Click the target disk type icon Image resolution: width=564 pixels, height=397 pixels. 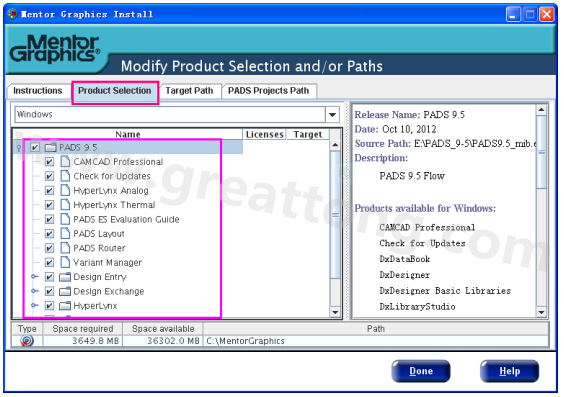(x=27, y=341)
